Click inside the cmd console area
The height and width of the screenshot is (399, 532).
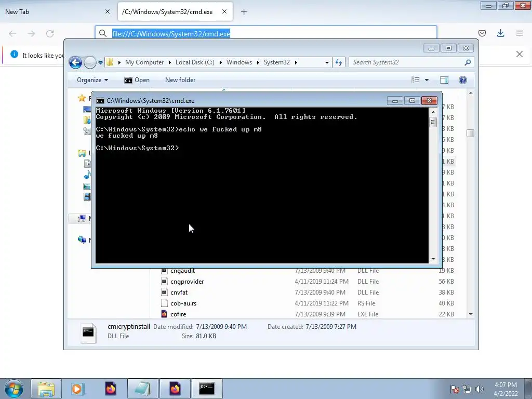(262, 185)
